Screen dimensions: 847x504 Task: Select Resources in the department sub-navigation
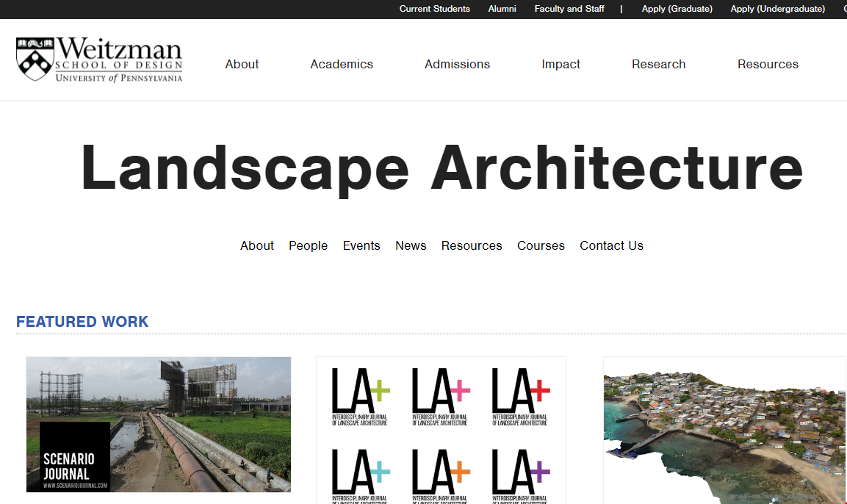click(x=472, y=246)
